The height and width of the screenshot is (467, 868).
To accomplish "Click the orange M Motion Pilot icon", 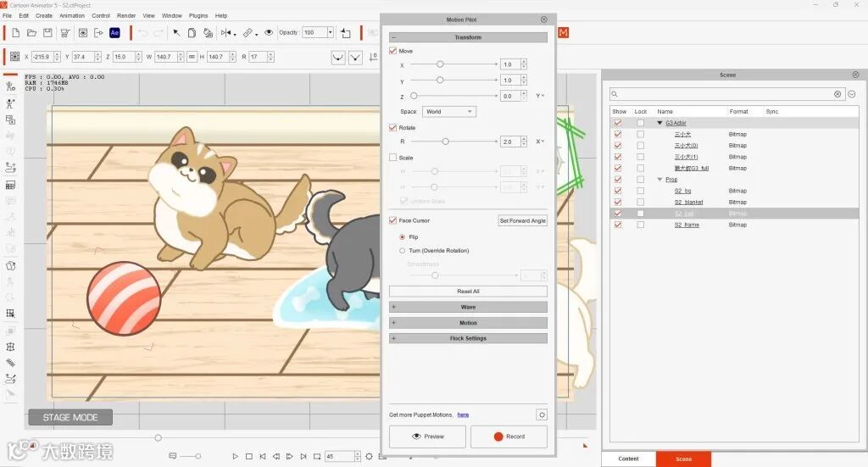I will (x=563, y=33).
